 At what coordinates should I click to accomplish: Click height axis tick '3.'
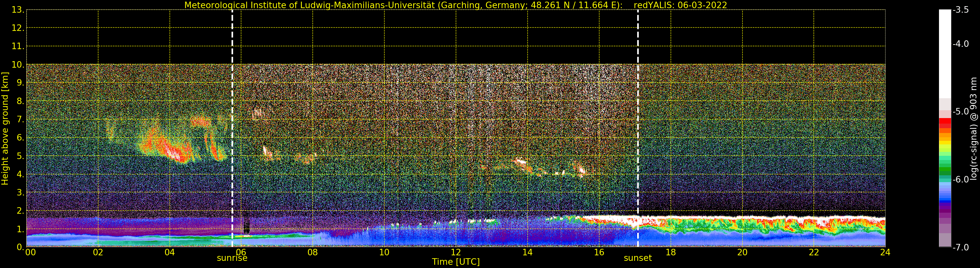coord(20,192)
